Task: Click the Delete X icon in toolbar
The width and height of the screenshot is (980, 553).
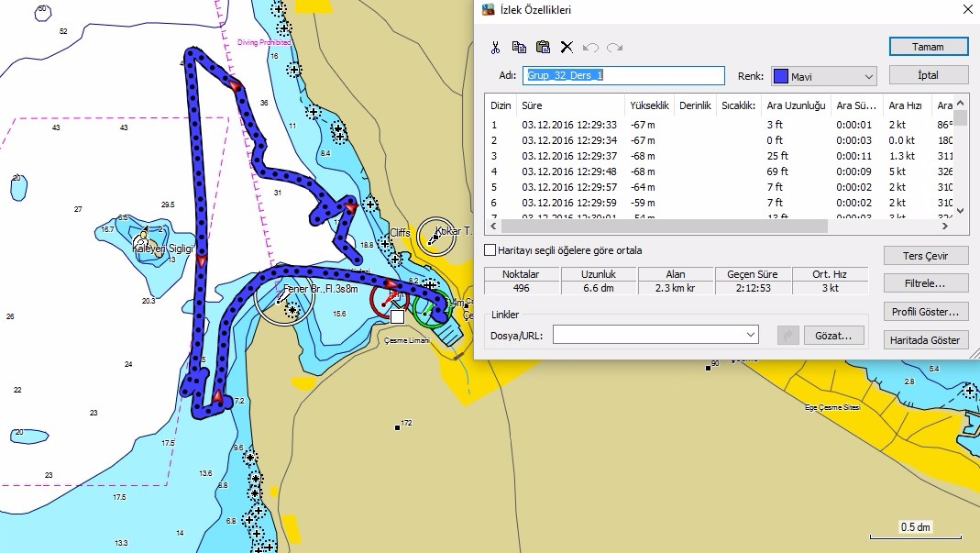Action: (567, 47)
